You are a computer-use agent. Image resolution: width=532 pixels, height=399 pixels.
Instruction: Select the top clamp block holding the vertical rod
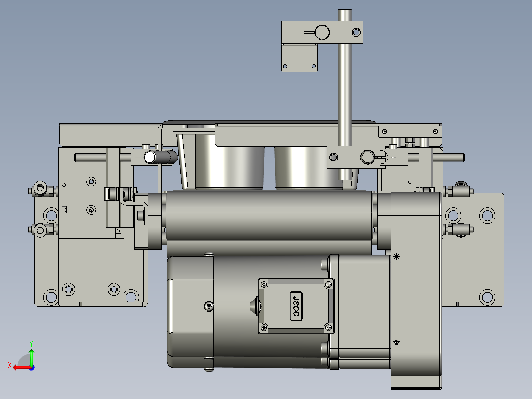(x=322, y=32)
